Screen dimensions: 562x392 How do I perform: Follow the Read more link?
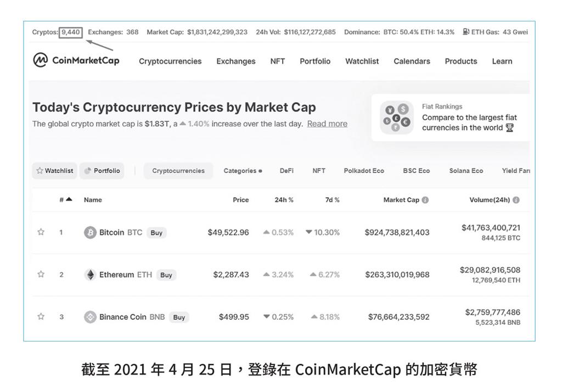(x=327, y=124)
